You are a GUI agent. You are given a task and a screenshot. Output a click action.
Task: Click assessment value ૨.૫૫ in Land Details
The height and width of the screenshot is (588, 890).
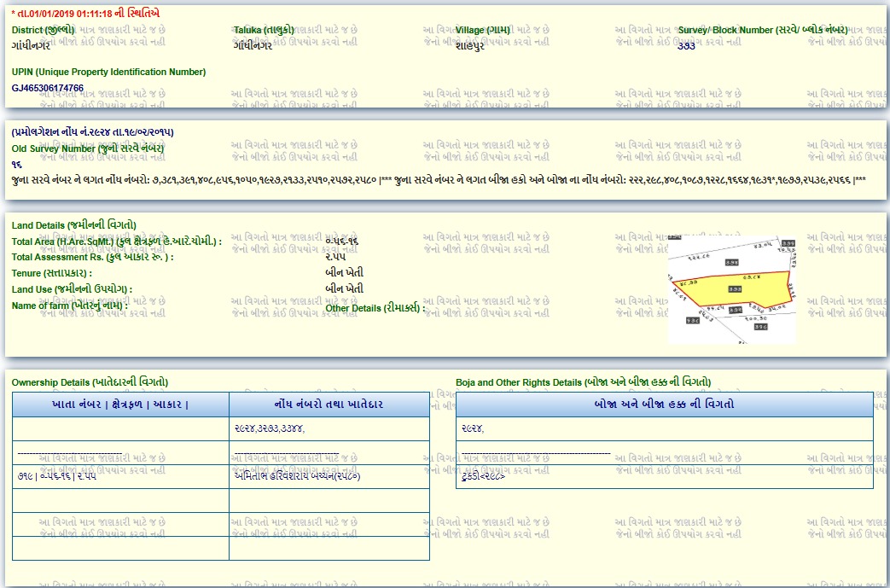point(336,257)
